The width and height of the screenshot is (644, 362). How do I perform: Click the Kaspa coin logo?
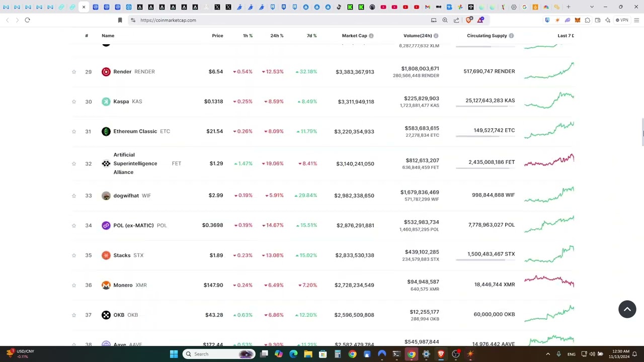coord(106,102)
